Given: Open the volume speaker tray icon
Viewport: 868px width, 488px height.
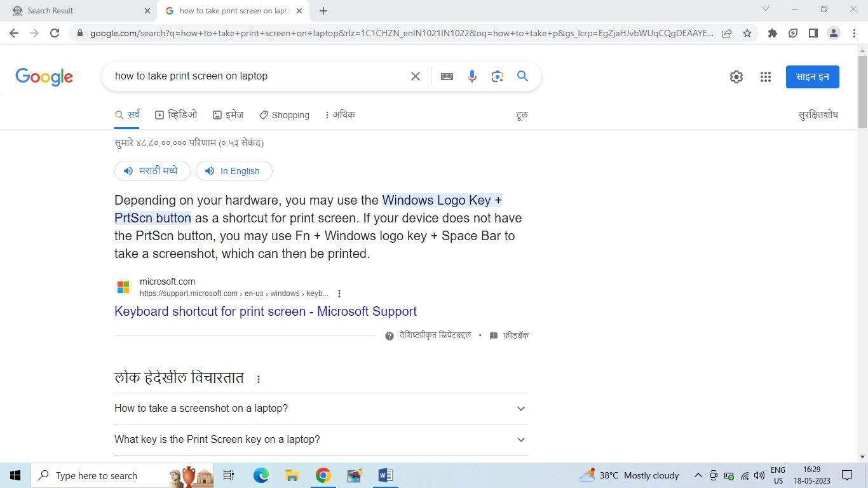Looking at the screenshot, I should pos(759,475).
